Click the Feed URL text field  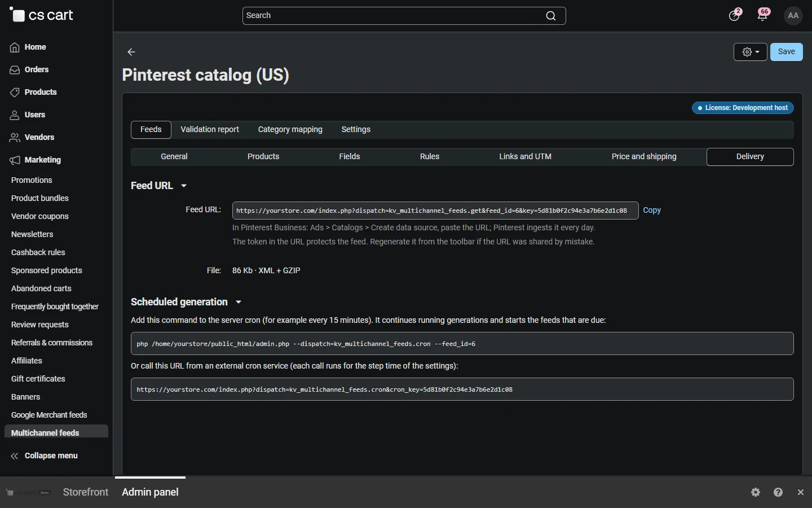coord(435,211)
